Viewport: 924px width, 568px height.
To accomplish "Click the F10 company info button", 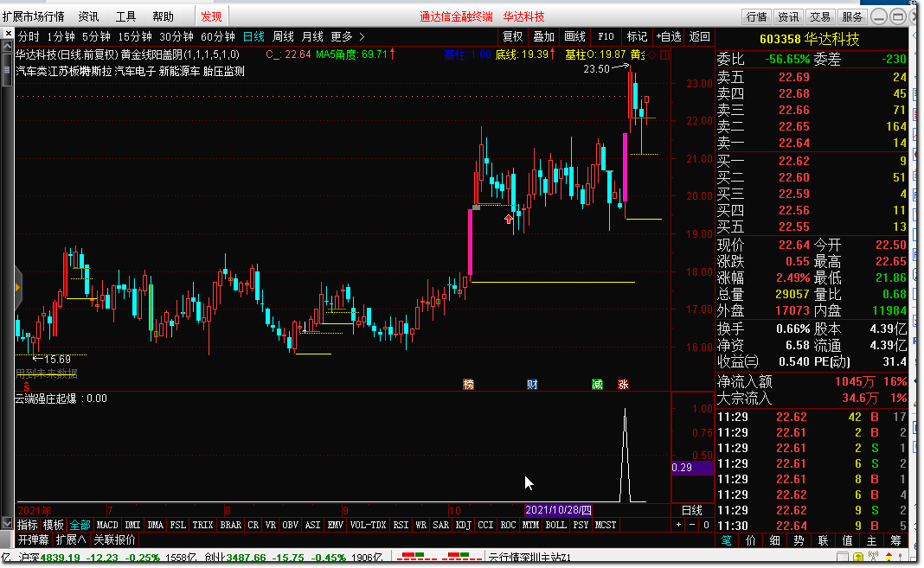I will pyautogui.click(x=606, y=36).
